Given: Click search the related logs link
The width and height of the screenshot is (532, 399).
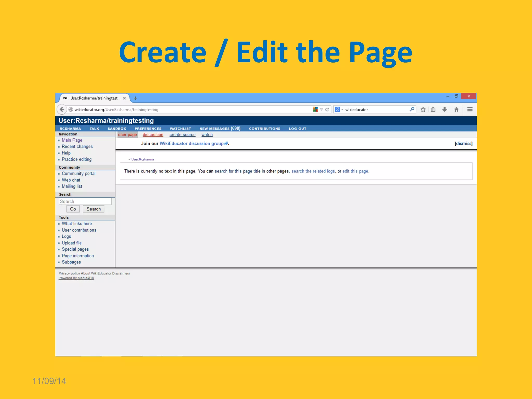Looking at the screenshot, I should (x=313, y=171).
